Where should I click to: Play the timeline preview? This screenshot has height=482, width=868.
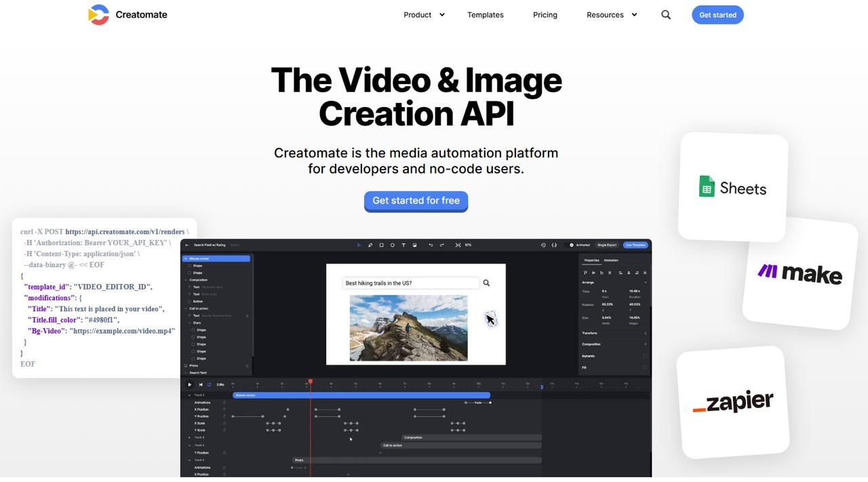point(190,384)
